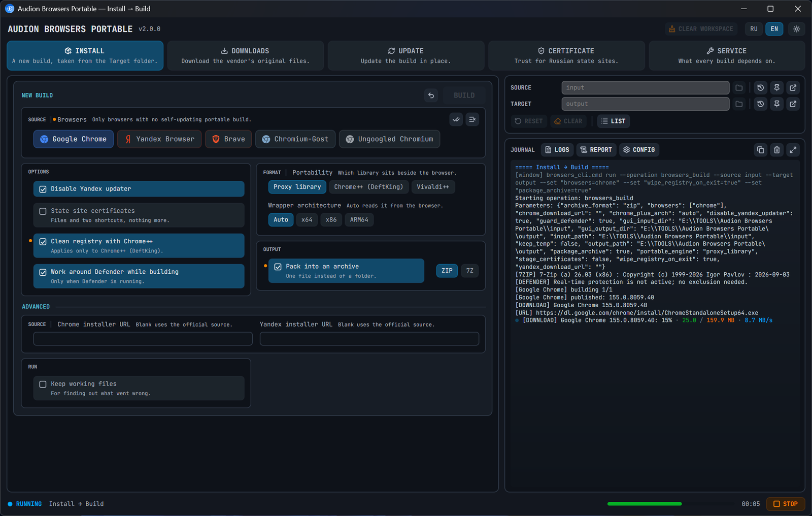The width and height of the screenshot is (812, 516).
Task: Switch journal to REPORT view
Action: coord(596,150)
